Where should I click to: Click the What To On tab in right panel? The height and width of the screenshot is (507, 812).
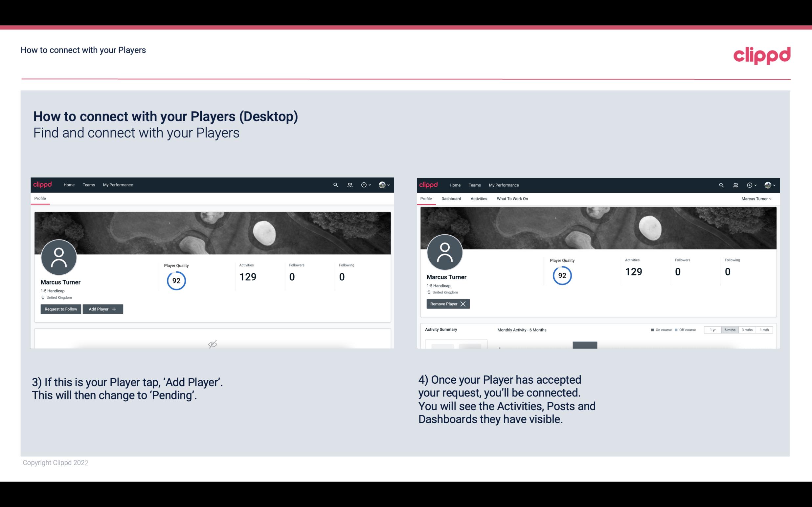(512, 199)
